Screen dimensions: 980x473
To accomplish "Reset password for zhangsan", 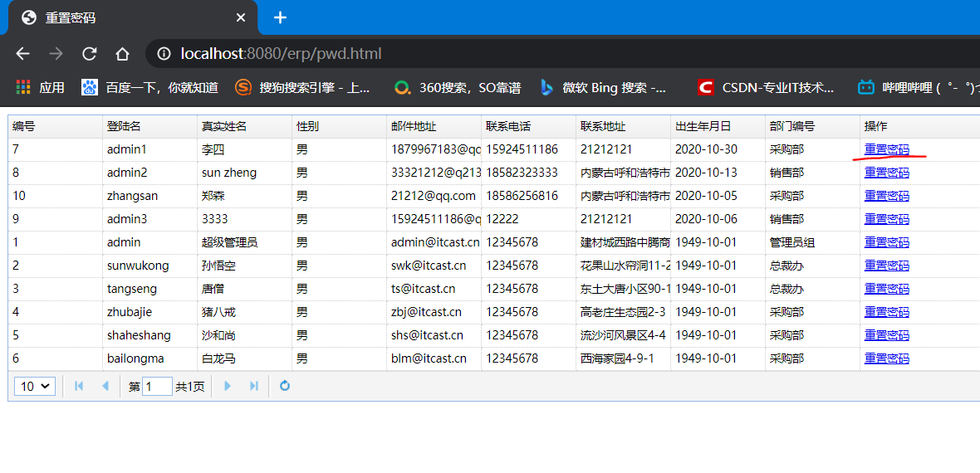I will (x=886, y=196).
